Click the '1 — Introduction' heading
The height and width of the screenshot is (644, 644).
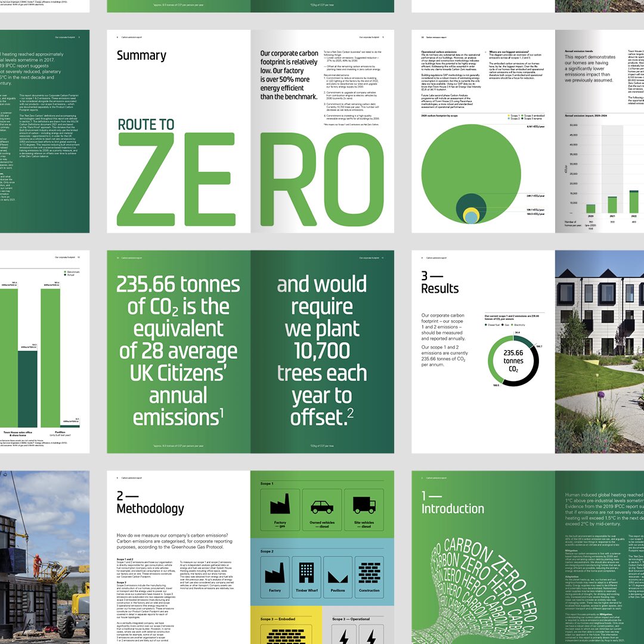(x=453, y=502)
